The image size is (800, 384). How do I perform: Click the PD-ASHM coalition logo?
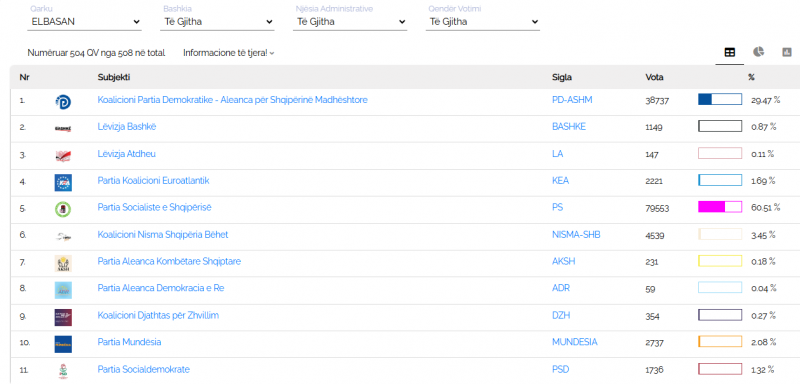[63, 101]
